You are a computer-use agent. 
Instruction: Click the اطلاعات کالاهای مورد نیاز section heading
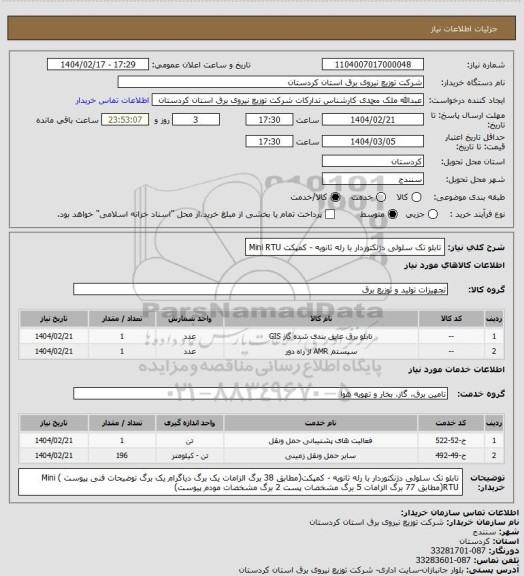pos(454,265)
